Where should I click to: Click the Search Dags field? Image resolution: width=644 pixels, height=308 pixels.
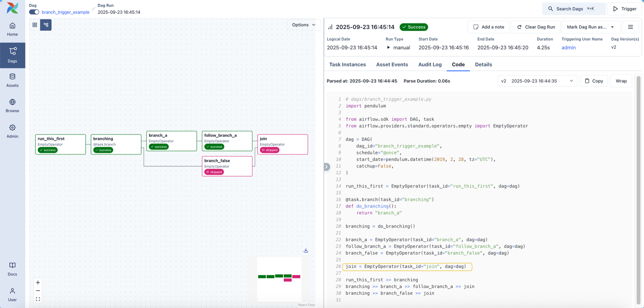(574, 9)
